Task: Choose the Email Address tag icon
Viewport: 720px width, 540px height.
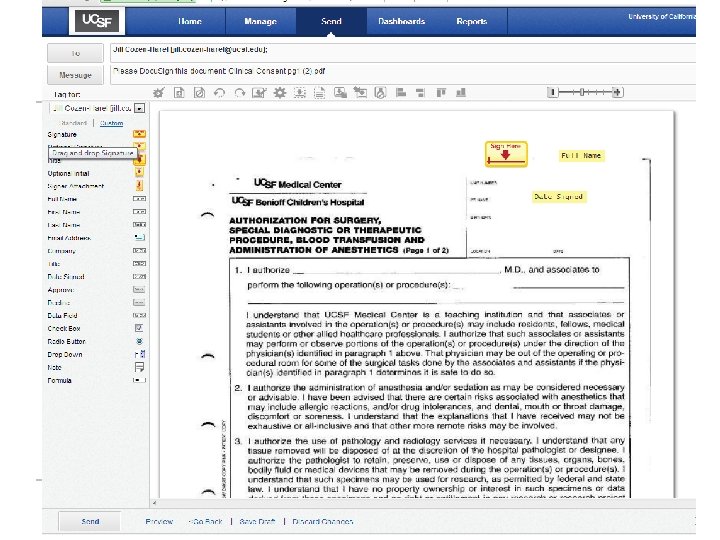Action: click(x=139, y=237)
